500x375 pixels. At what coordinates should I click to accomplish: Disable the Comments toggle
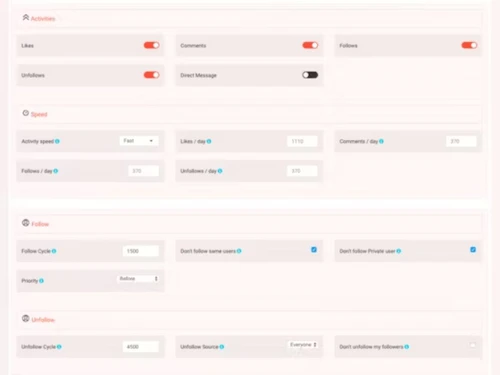[x=310, y=45]
